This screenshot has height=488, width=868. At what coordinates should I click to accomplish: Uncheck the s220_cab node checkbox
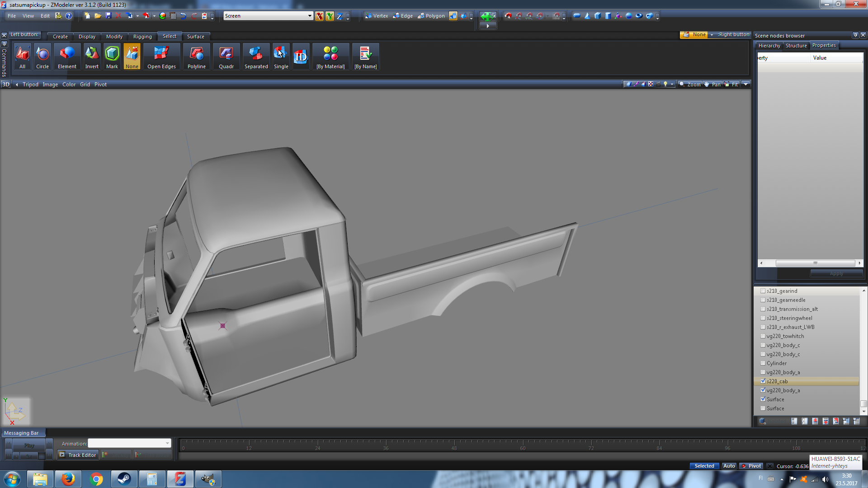(x=763, y=381)
